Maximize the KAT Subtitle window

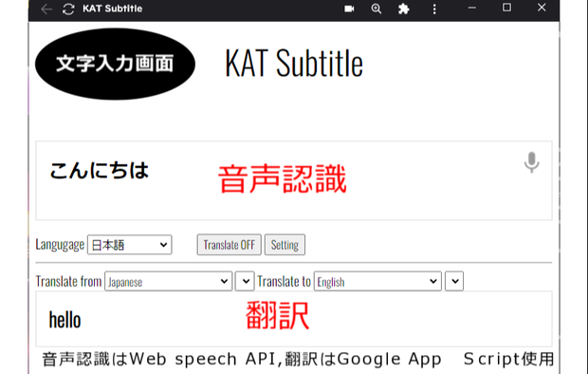click(x=506, y=8)
